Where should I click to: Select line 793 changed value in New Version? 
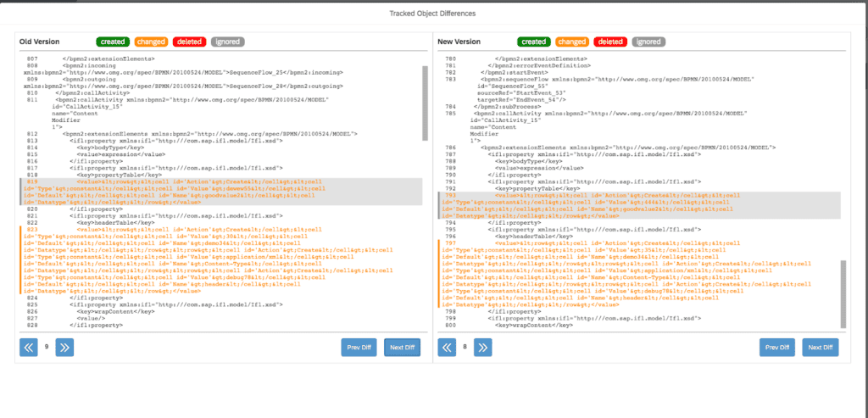click(639, 205)
